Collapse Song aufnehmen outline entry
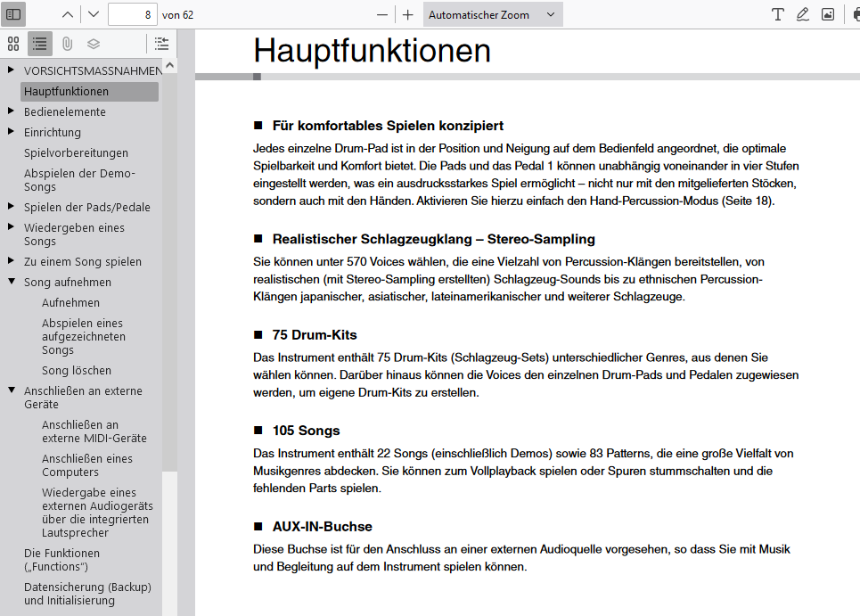 click(x=11, y=281)
